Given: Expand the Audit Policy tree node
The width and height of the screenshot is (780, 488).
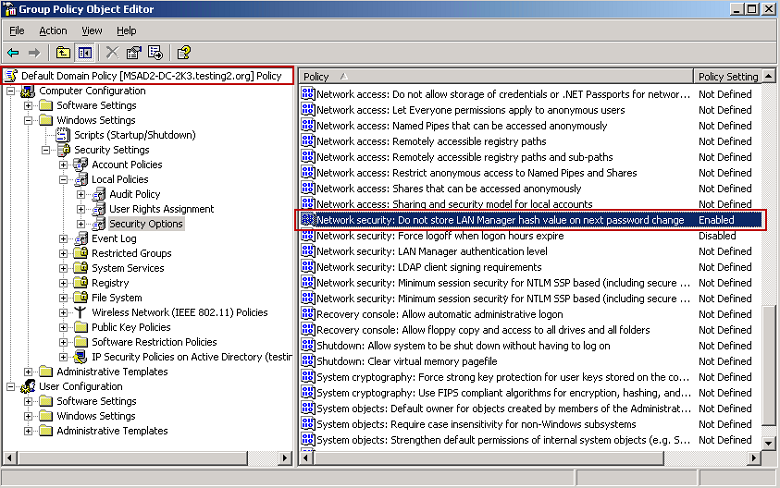Looking at the screenshot, I should pos(81,195).
